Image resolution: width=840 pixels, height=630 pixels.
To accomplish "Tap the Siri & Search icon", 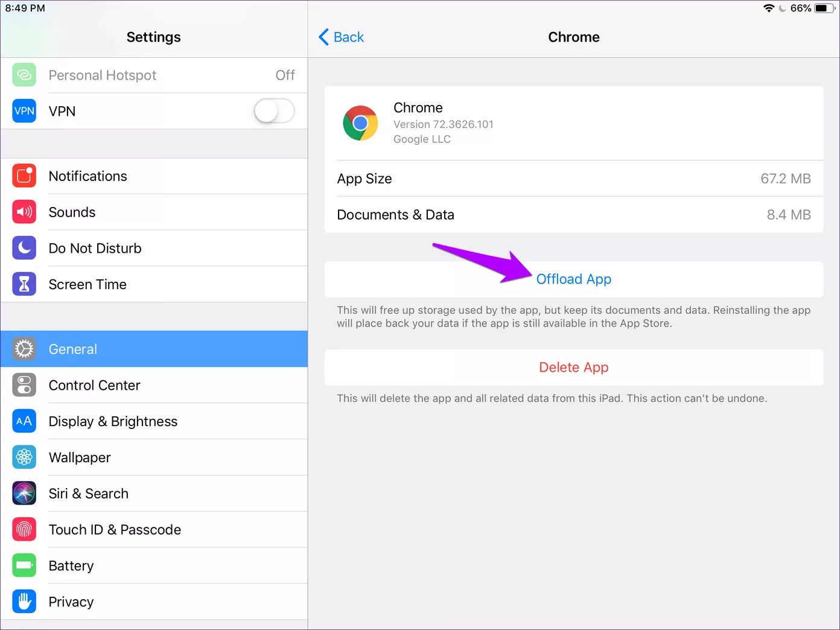I will coord(24,494).
